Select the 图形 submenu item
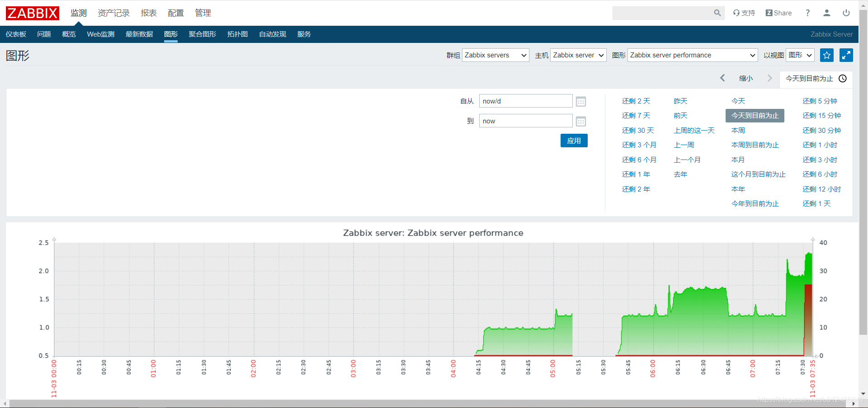The height and width of the screenshot is (408, 868). point(171,34)
